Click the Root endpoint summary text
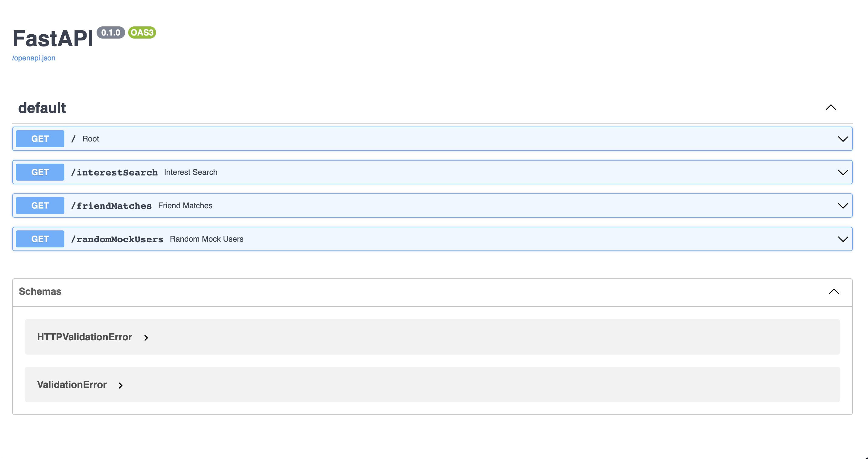Image resolution: width=868 pixels, height=459 pixels. tap(91, 139)
